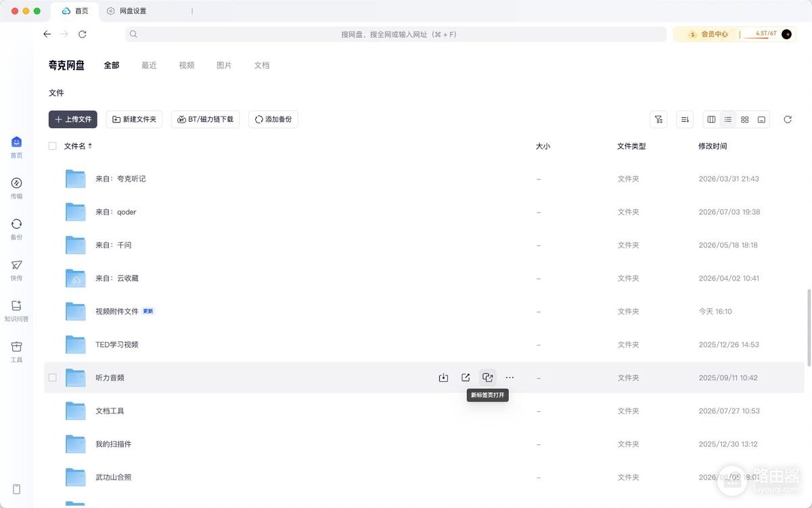Switch to the 全部 tab

point(112,65)
